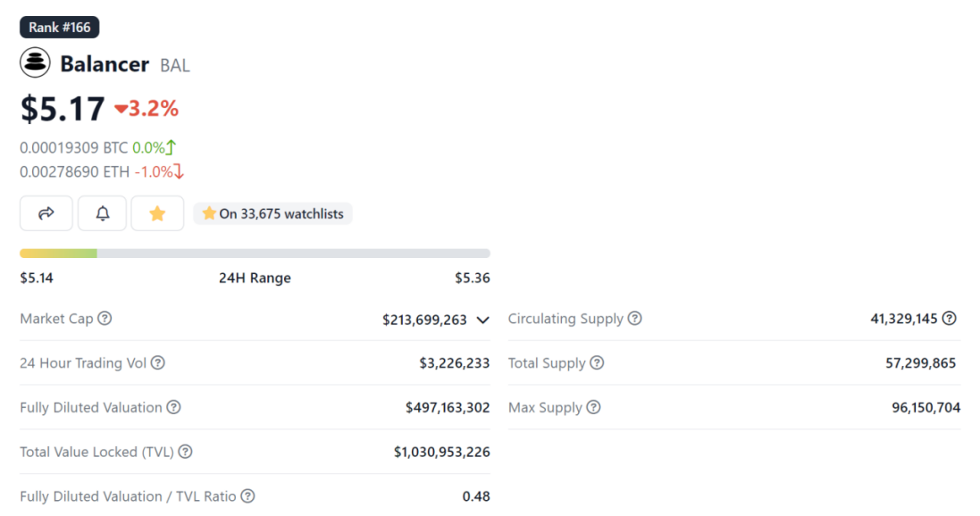Toggle the star favorite button

(x=157, y=213)
